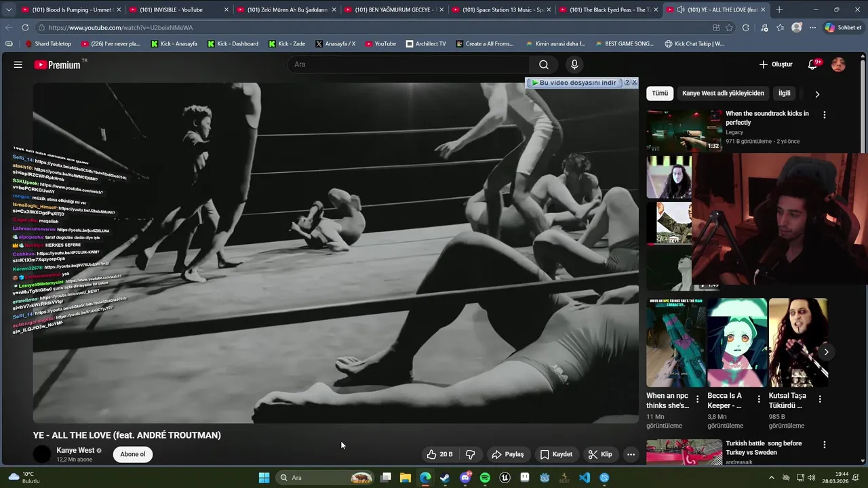
Task: Open Steam from the taskbar
Action: [445, 478]
